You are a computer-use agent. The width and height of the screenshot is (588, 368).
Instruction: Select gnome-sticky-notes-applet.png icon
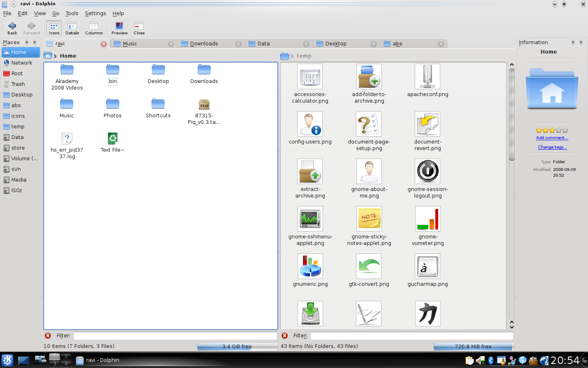tap(369, 226)
